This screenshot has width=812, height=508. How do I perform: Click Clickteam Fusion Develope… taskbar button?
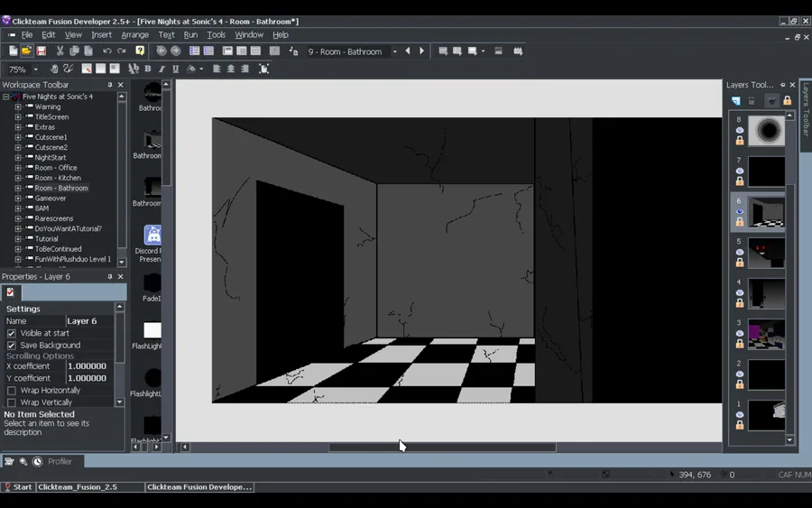pos(199,486)
